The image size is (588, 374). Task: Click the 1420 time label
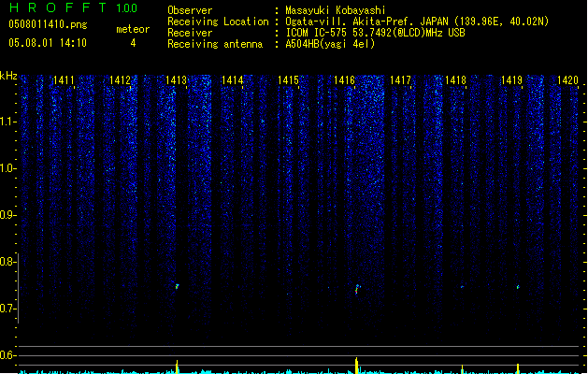coord(567,80)
